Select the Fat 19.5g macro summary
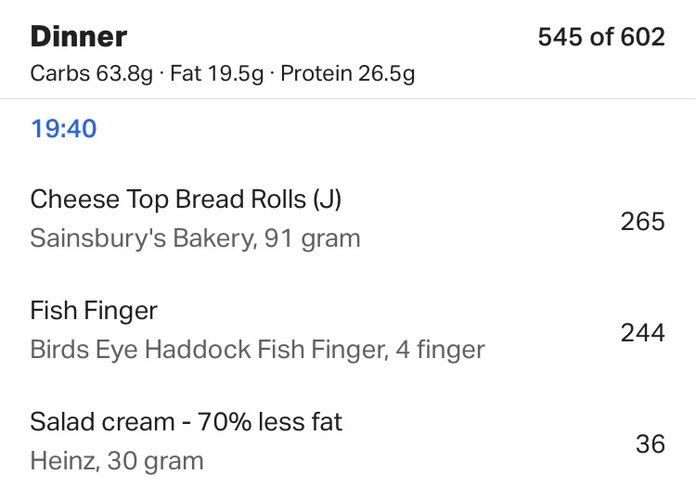 [217, 73]
